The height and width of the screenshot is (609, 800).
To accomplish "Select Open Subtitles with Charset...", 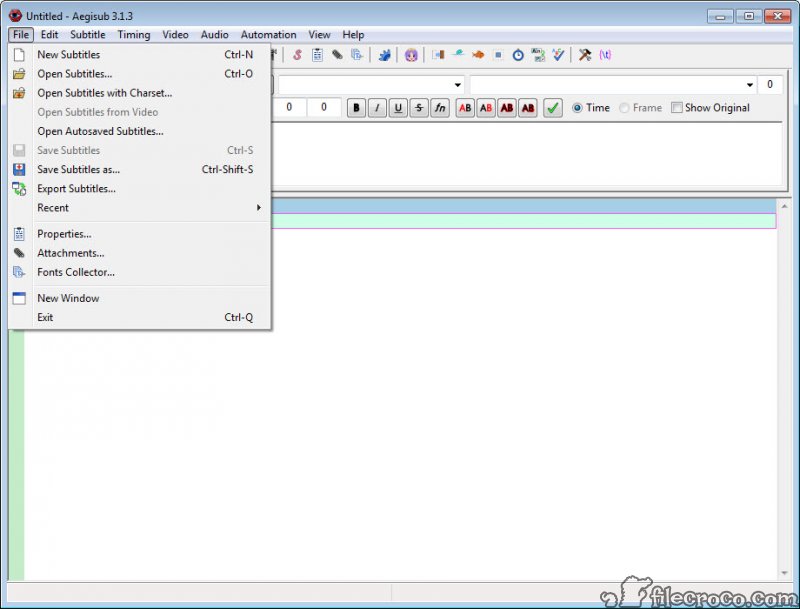I will coord(139,93).
